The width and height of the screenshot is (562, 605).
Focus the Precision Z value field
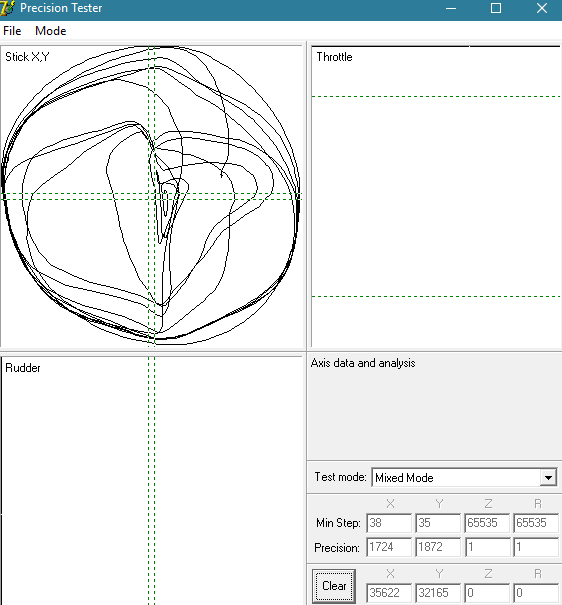(487, 547)
